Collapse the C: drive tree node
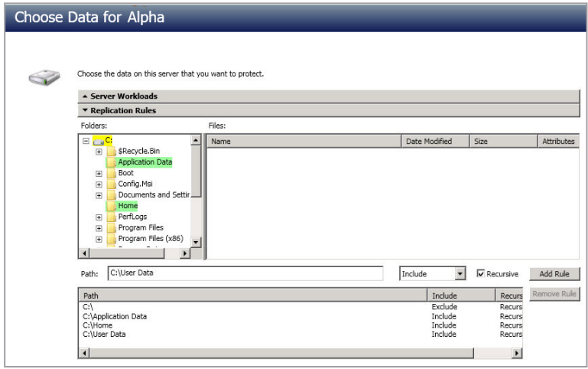Image resolution: width=588 pixels, height=369 pixels. click(84, 141)
